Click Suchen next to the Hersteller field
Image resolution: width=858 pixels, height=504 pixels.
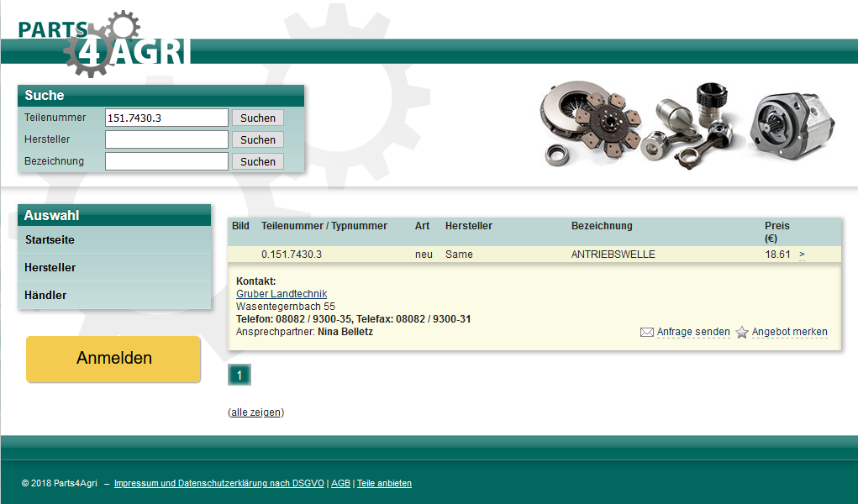coord(258,140)
